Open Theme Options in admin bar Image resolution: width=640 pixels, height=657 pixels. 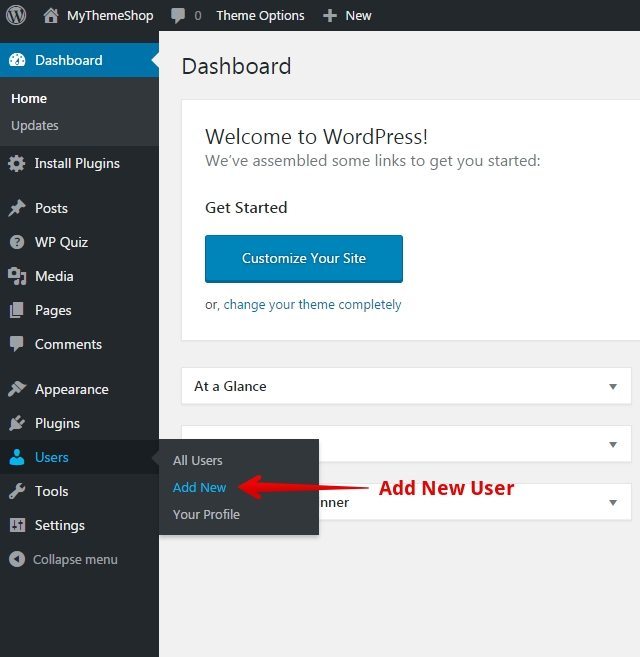click(260, 16)
